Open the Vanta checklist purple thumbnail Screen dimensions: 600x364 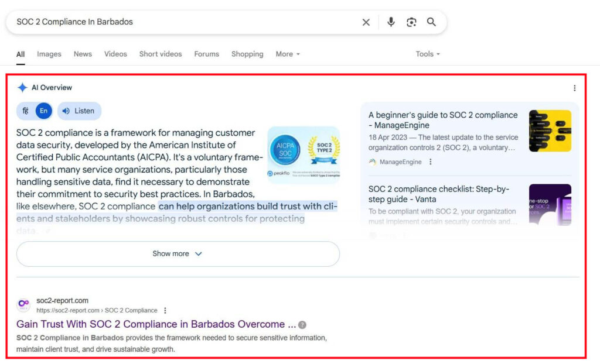pyautogui.click(x=550, y=205)
